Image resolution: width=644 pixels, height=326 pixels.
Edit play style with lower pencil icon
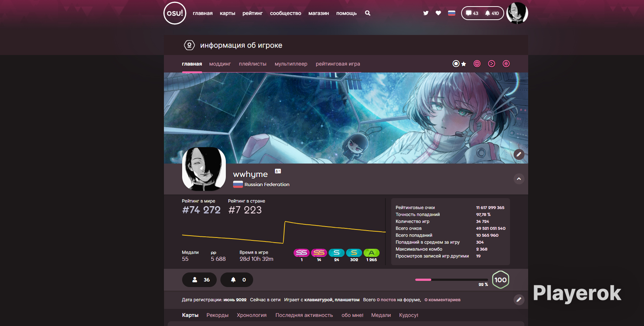(519, 300)
